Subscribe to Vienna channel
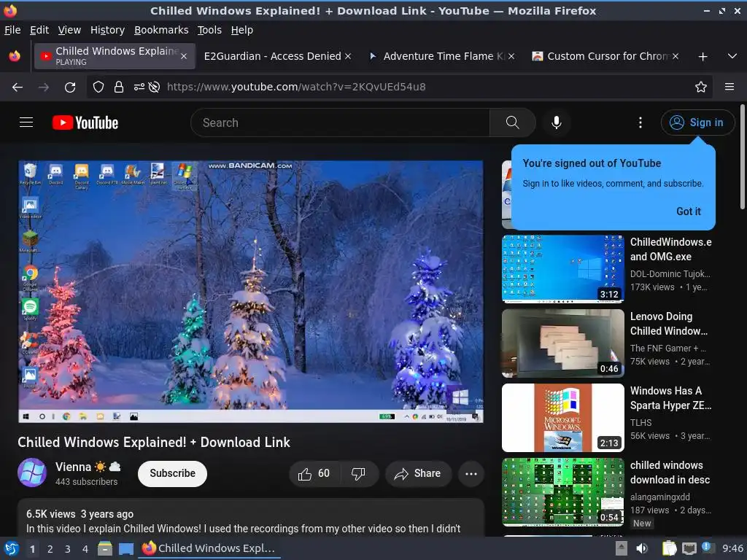Screen dimensions: 747x560 point(172,473)
